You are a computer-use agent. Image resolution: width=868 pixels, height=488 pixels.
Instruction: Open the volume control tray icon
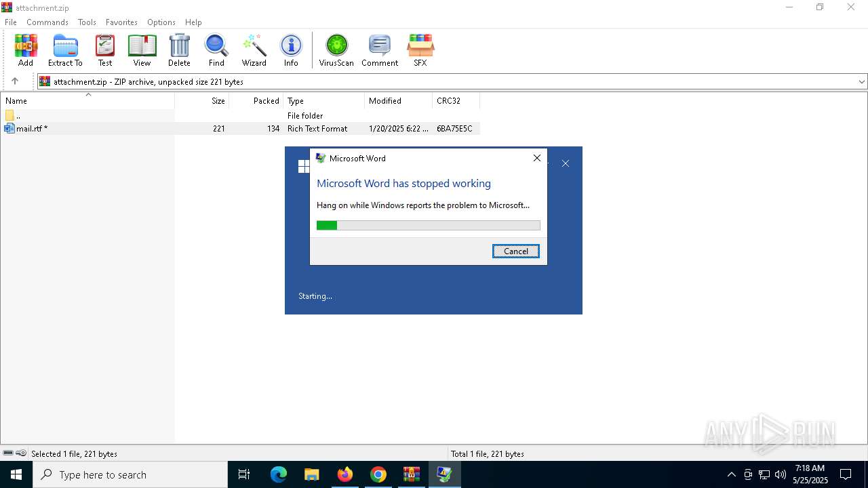point(781,474)
